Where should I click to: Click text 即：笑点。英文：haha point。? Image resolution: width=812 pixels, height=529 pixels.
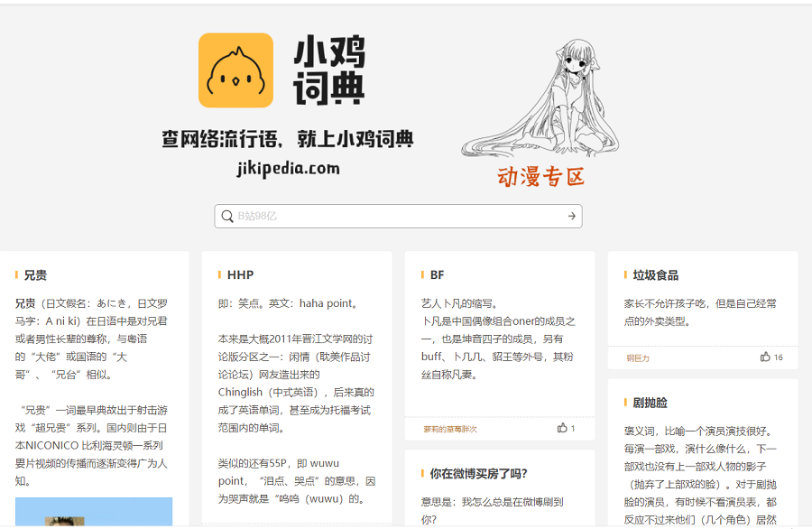290,303
